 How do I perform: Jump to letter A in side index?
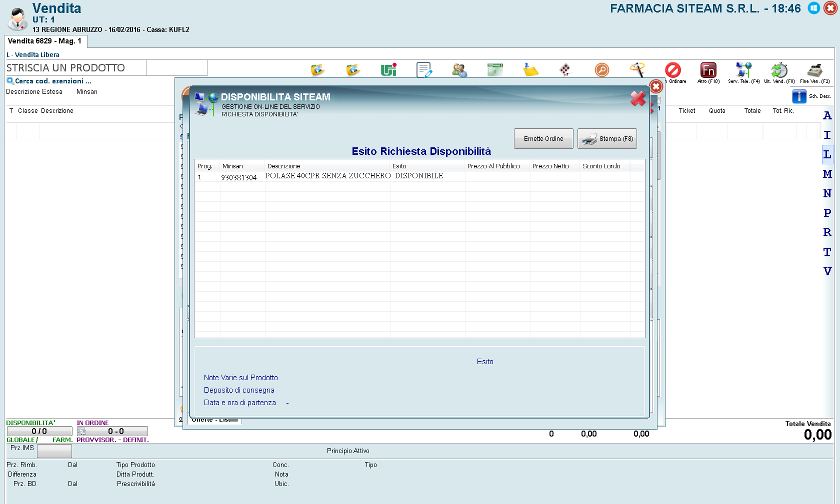tap(827, 115)
